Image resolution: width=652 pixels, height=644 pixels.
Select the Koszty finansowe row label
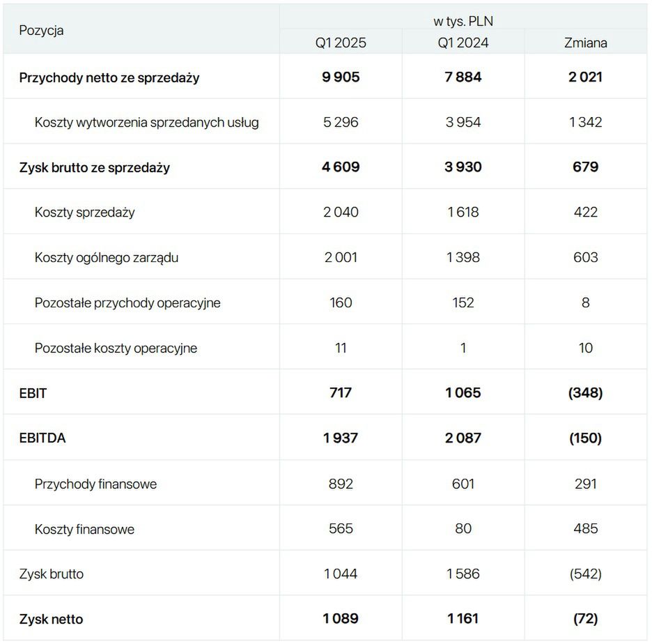84,529
